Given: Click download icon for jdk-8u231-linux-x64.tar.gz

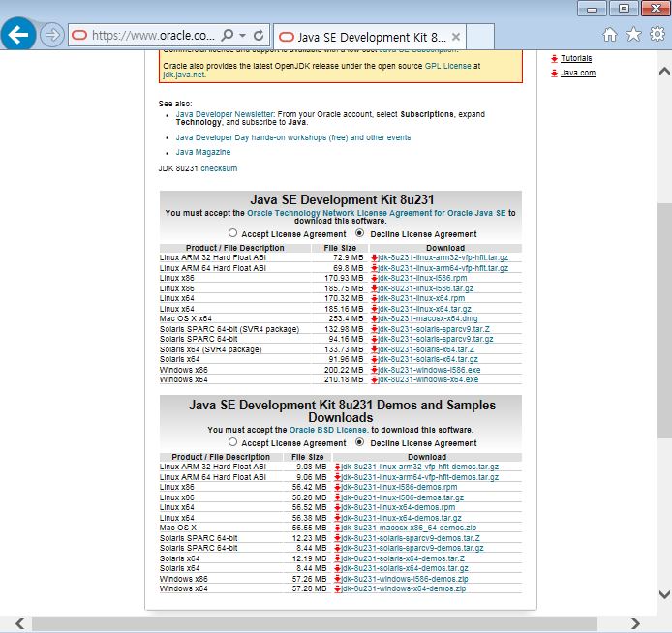Looking at the screenshot, I should click(x=374, y=309).
